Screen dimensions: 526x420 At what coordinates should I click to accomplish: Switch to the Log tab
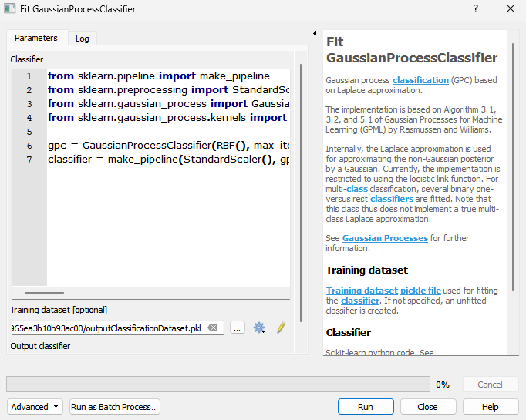click(x=83, y=39)
